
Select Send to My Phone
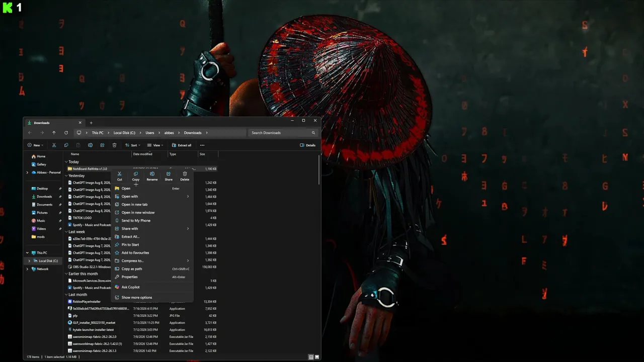(152, 221)
